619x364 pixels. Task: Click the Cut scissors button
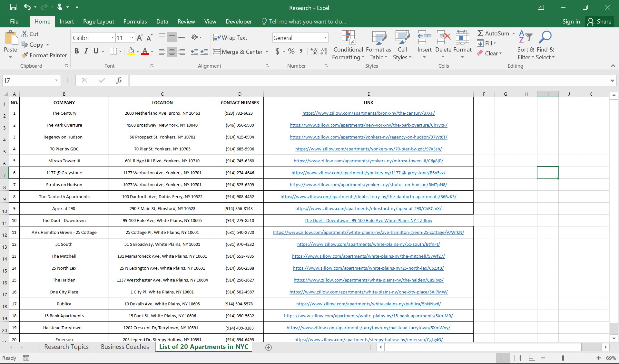click(x=30, y=34)
